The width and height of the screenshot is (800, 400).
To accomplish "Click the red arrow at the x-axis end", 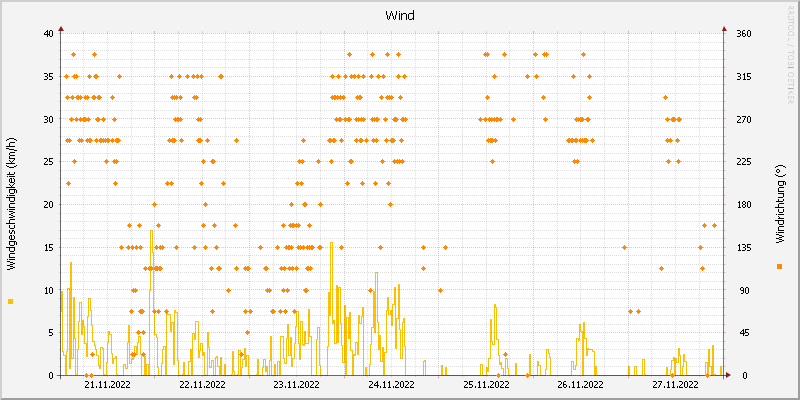I will 729,375.
